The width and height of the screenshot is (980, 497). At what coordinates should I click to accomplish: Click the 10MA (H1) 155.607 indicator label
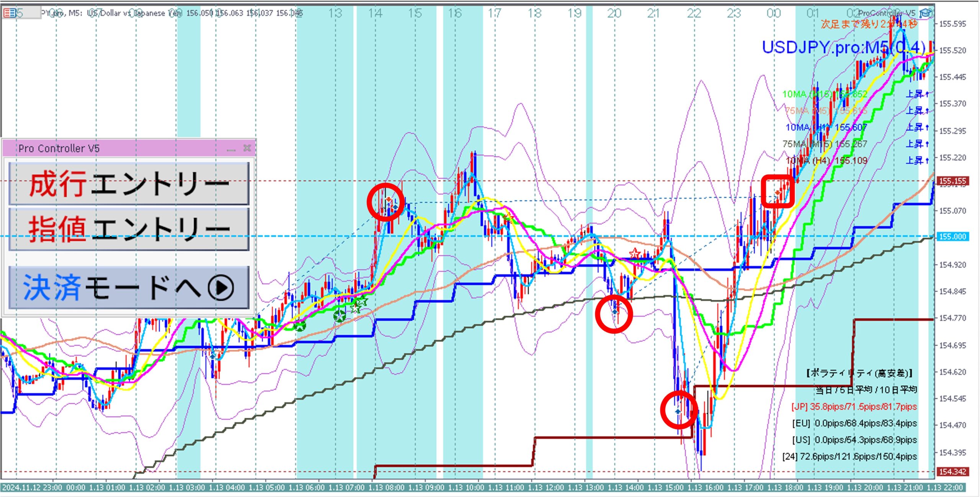pyautogui.click(x=826, y=127)
